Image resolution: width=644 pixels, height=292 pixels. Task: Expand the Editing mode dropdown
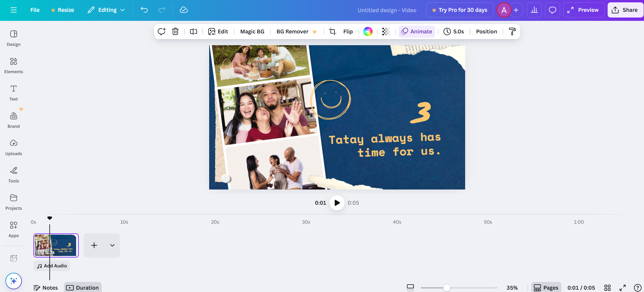[x=106, y=10]
